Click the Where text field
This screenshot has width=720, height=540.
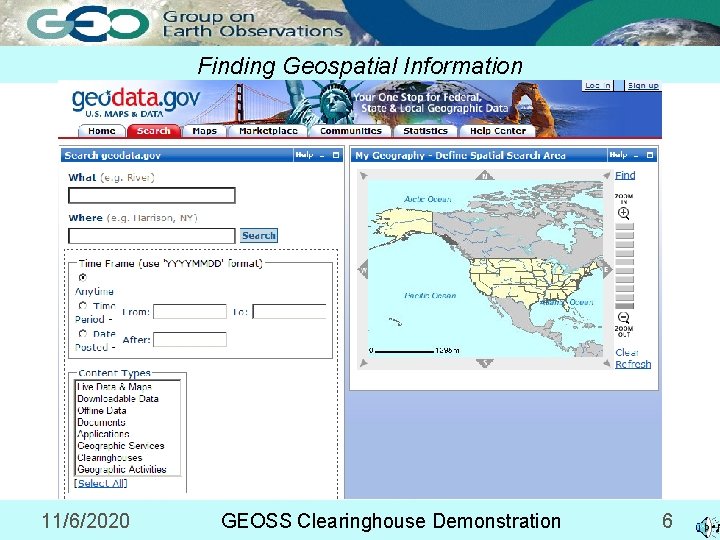tap(152, 236)
